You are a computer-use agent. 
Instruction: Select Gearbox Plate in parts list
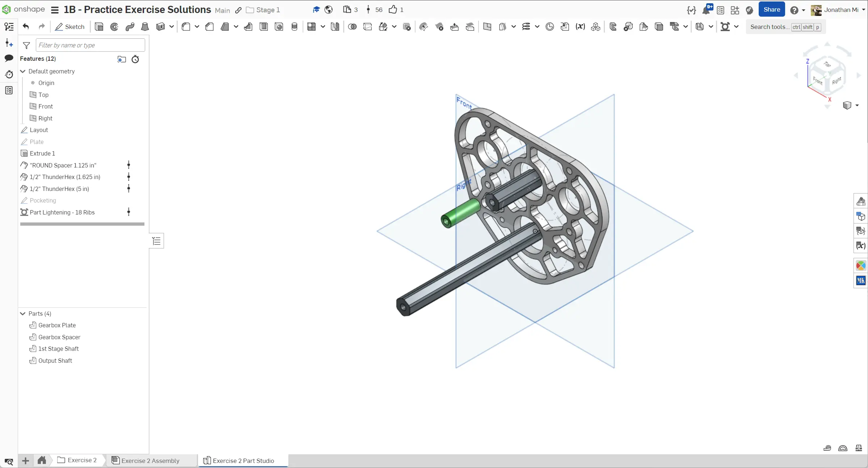coord(57,325)
